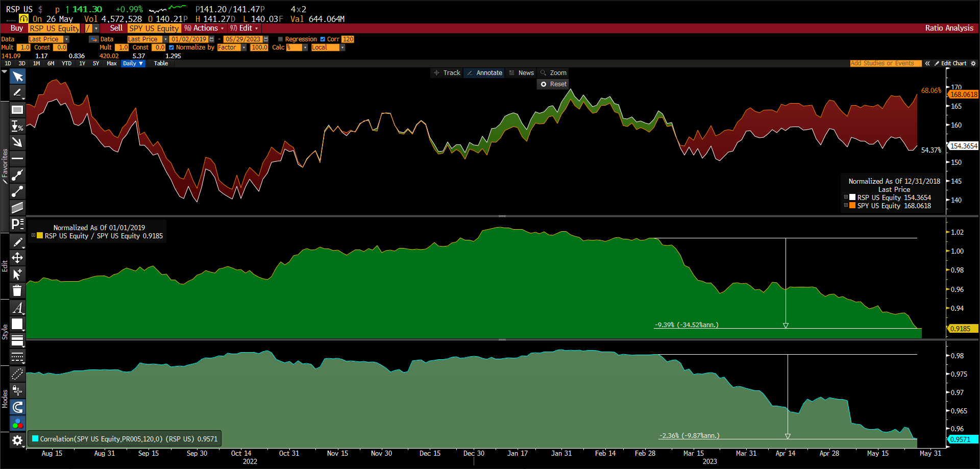Viewport: 980px width, 469px height.
Task: Select the arrow pointer tool
Action: pos(17,77)
